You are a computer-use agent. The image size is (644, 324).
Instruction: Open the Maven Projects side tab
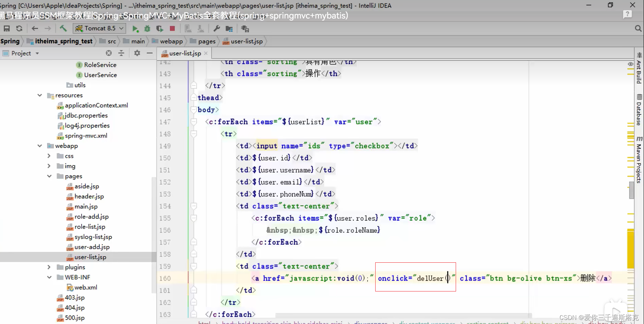pyautogui.click(x=639, y=160)
